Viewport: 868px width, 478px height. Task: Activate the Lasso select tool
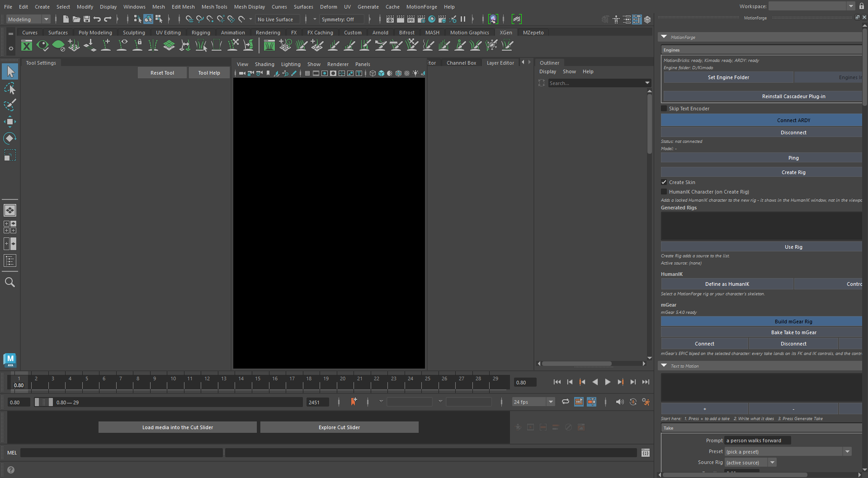click(10, 89)
